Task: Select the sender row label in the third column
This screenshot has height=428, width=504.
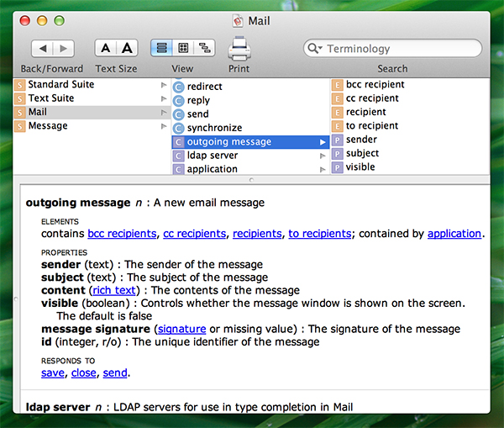Action: pos(361,140)
